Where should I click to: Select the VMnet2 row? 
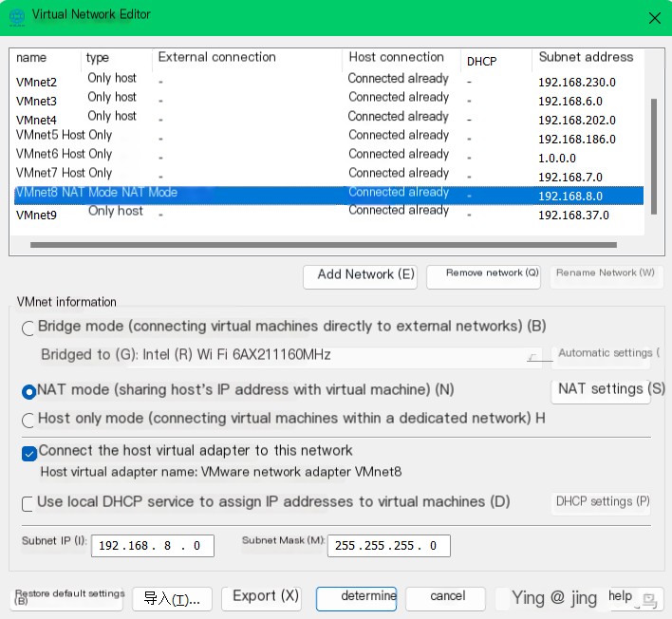[x=328, y=81]
